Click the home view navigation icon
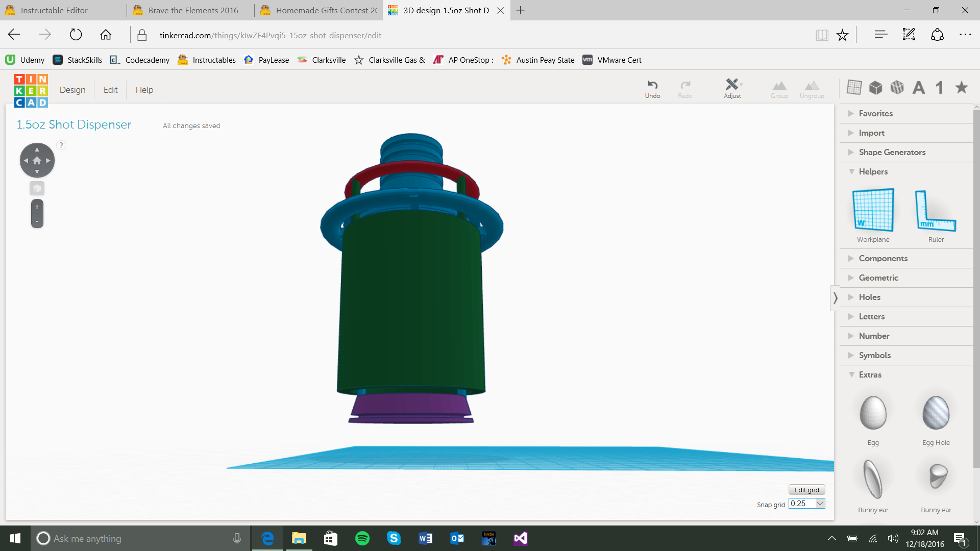 click(37, 161)
